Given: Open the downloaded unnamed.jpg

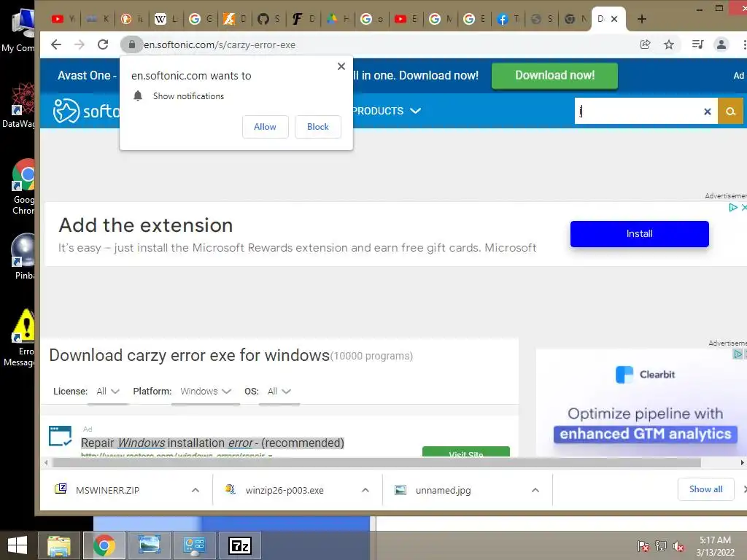Looking at the screenshot, I should [x=443, y=490].
